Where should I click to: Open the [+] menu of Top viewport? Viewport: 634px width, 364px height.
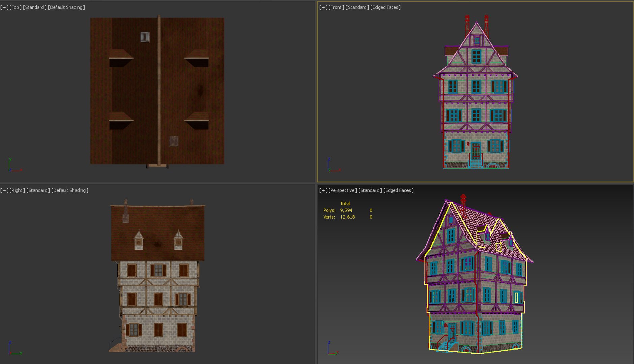(4, 7)
